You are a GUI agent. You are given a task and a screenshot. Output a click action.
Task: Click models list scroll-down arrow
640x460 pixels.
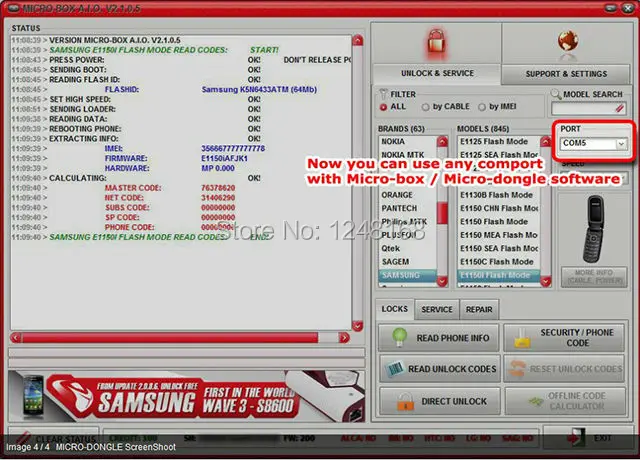pos(546,281)
